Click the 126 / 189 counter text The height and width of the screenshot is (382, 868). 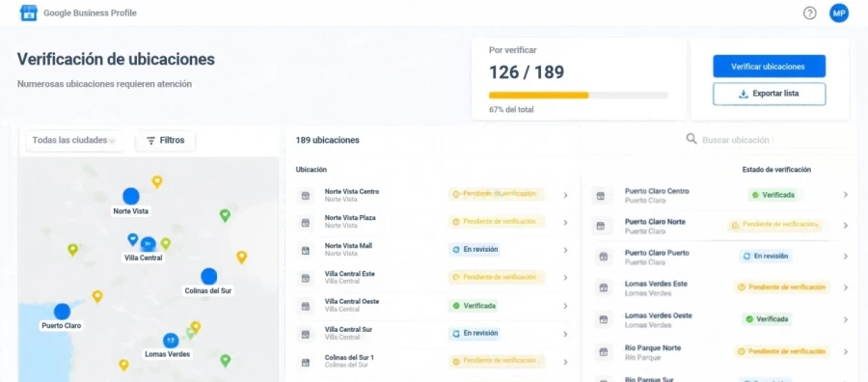pos(527,72)
